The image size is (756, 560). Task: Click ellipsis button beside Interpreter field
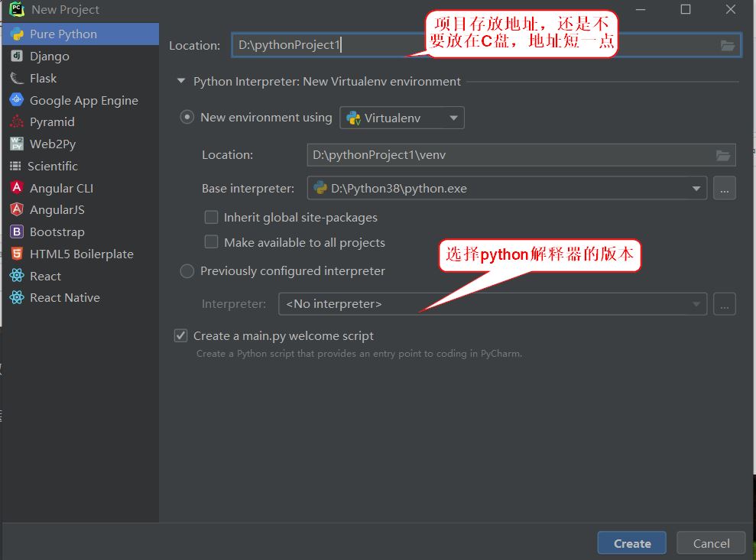724,304
